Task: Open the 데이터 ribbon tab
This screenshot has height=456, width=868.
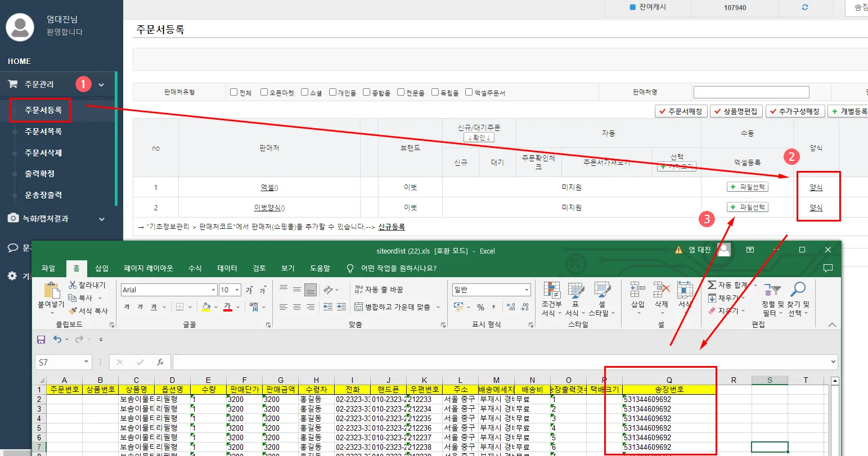Action: pyautogui.click(x=227, y=268)
